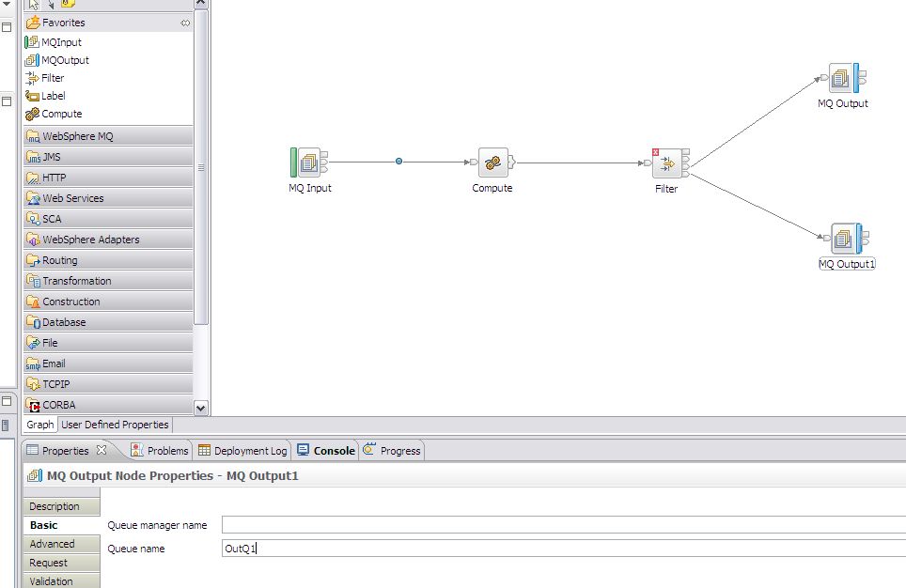Click the error marker on Filter node

[655, 152]
